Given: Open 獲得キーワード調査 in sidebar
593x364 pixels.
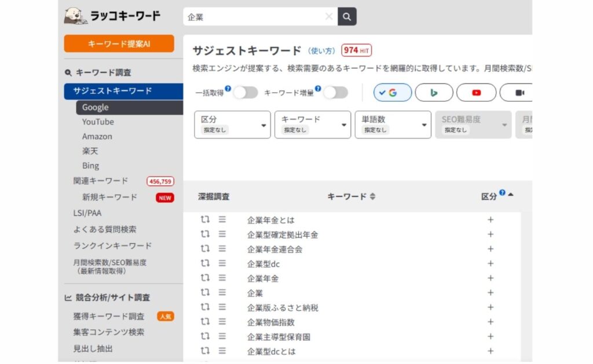Looking at the screenshot, I should tap(109, 317).
